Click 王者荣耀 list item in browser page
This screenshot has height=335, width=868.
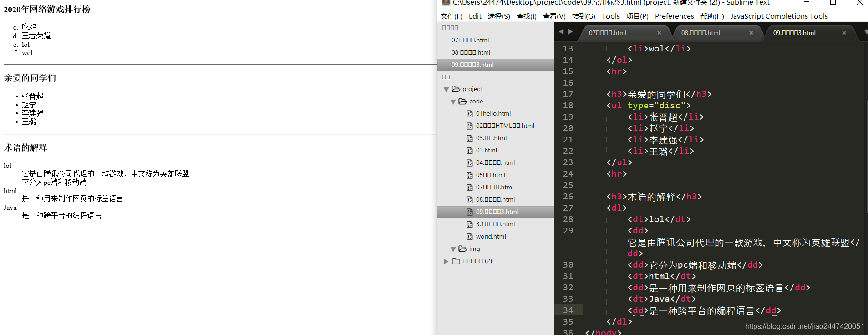pyautogui.click(x=36, y=36)
